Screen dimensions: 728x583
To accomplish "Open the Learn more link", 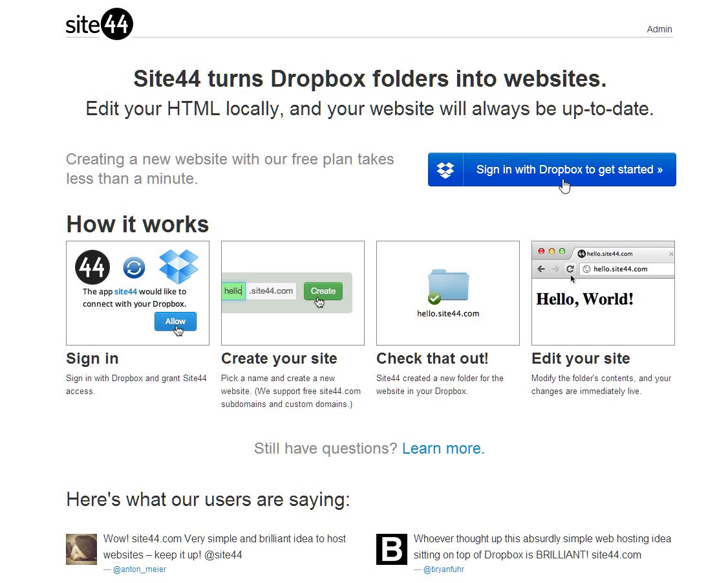I will point(444,448).
